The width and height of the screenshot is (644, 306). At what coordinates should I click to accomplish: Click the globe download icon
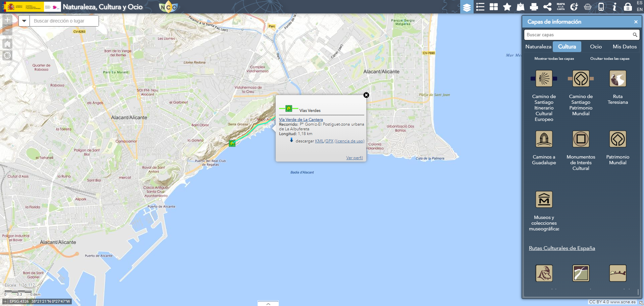[x=574, y=7]
